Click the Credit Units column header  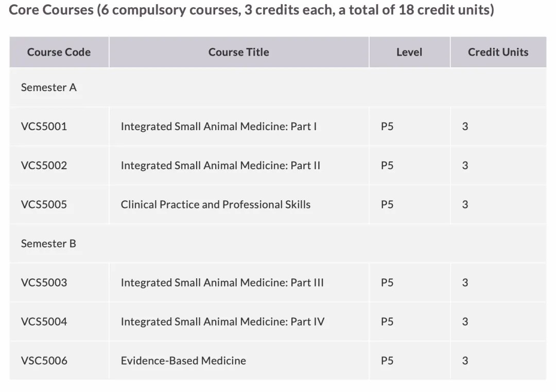498,52
